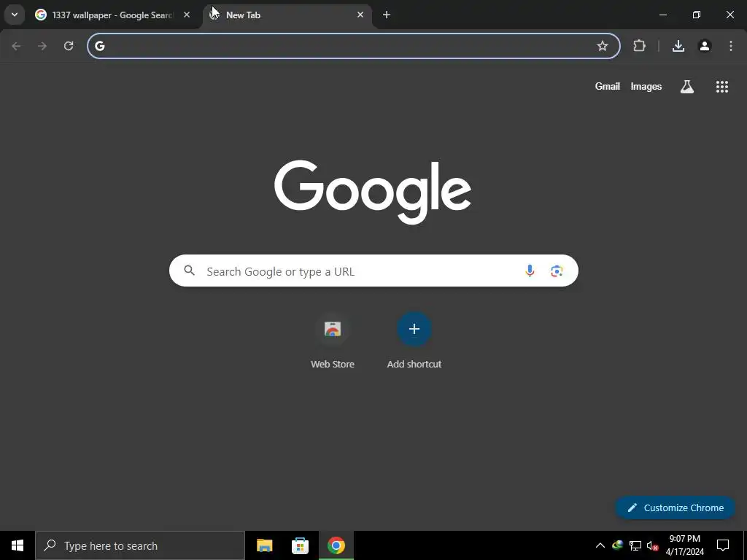
Task: Open the clock showing 9:07 PM
Action: coord(684,545)
